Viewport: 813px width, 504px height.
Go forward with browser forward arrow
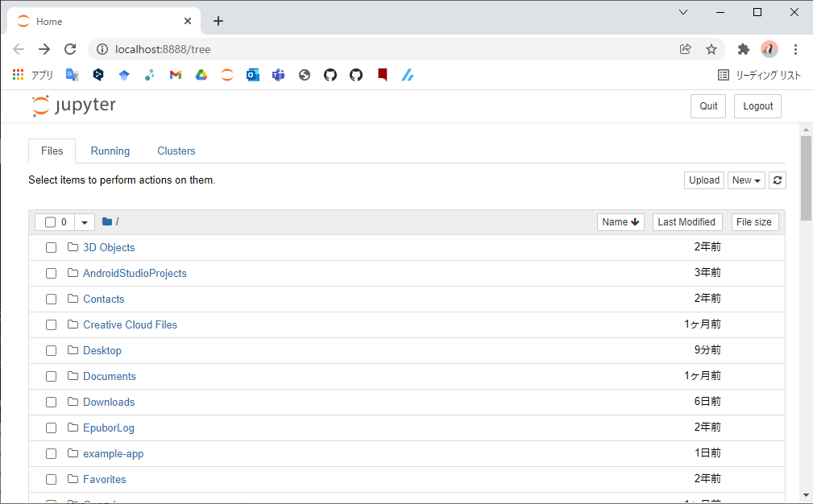click(44, 49)
